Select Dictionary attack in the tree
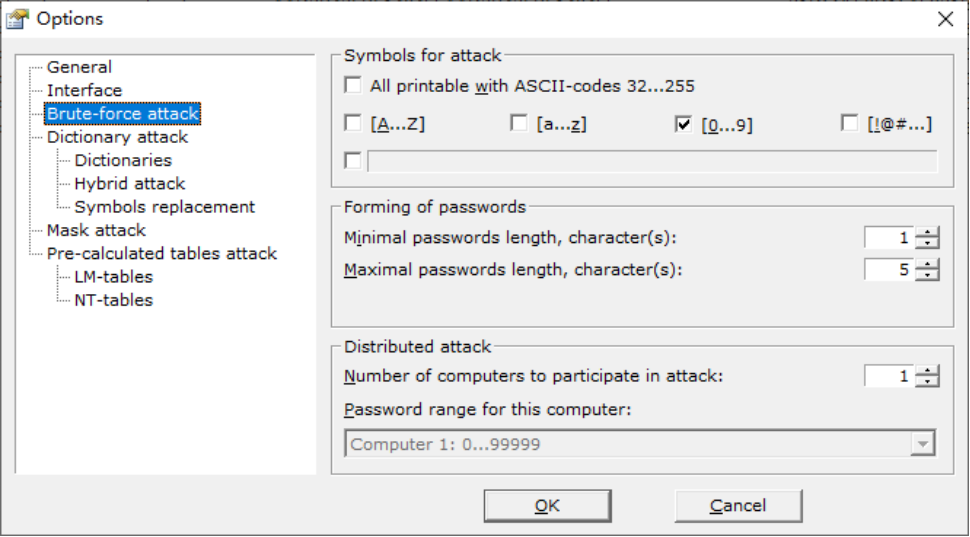The height and width of the screenshot is (537, 970). [x=117, y=137]
